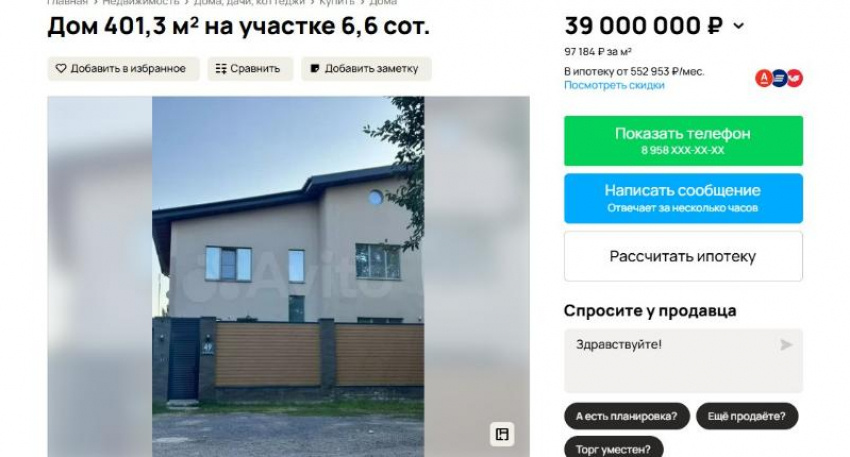Image resolution: width=850 pixels, height=457 pixels.
Task: Click the compare list icon
Action: [221, 68]
